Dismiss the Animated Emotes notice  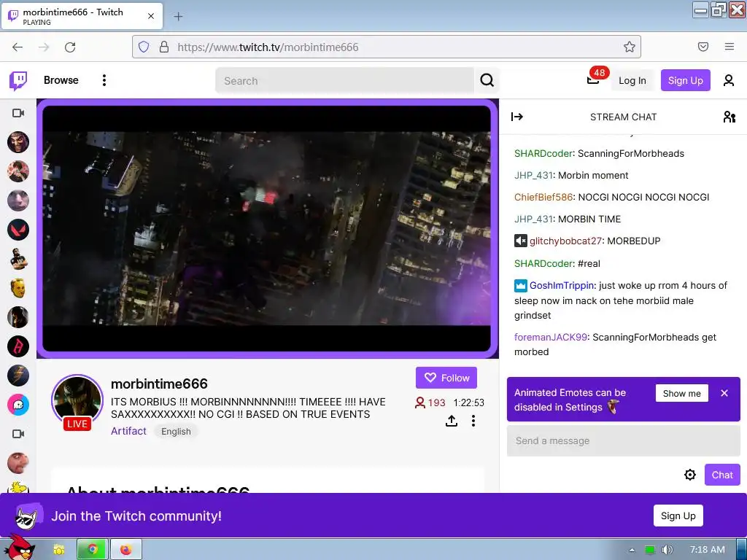pyautogui.click(x=724, y=393)
